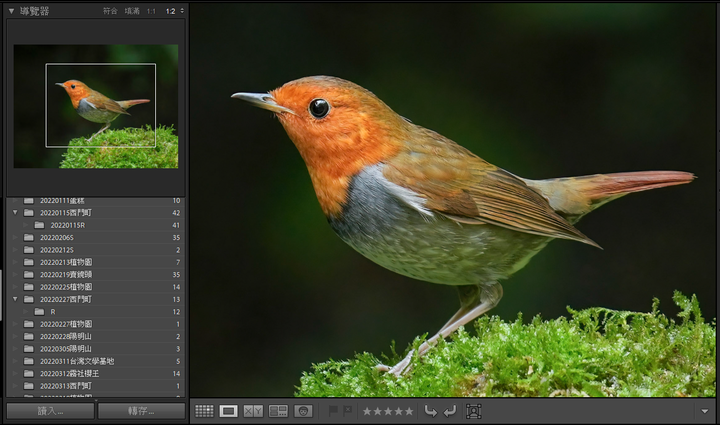Click the 讀入... import button
Screen dimensions: 720x425
click(x=50, y=411)
